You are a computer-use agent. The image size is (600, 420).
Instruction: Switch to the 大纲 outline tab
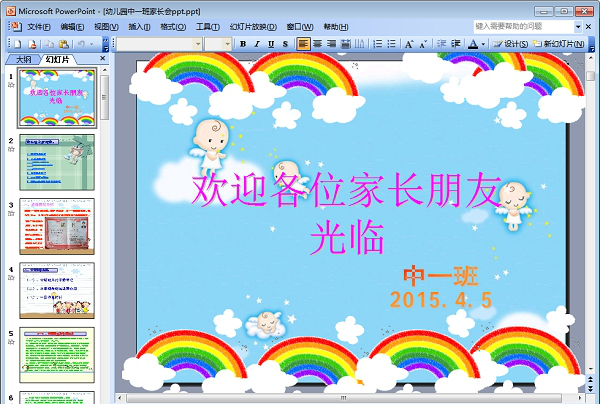point(24,59)
